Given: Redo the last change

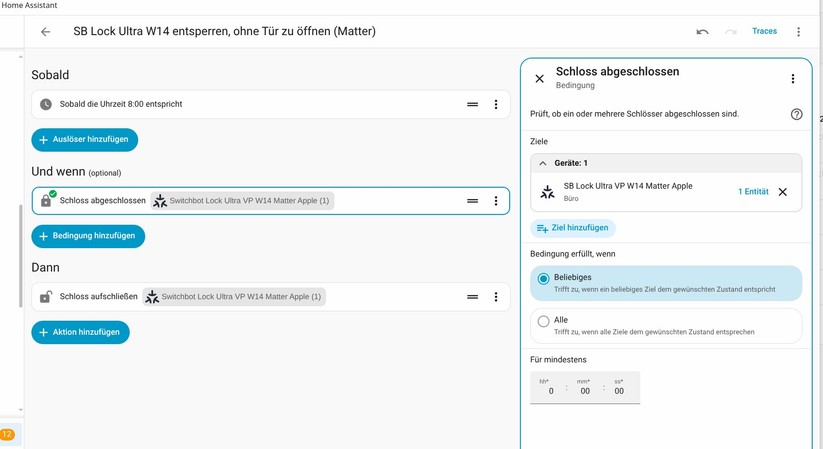Looking at the screenshot, I should click(731, 32).
